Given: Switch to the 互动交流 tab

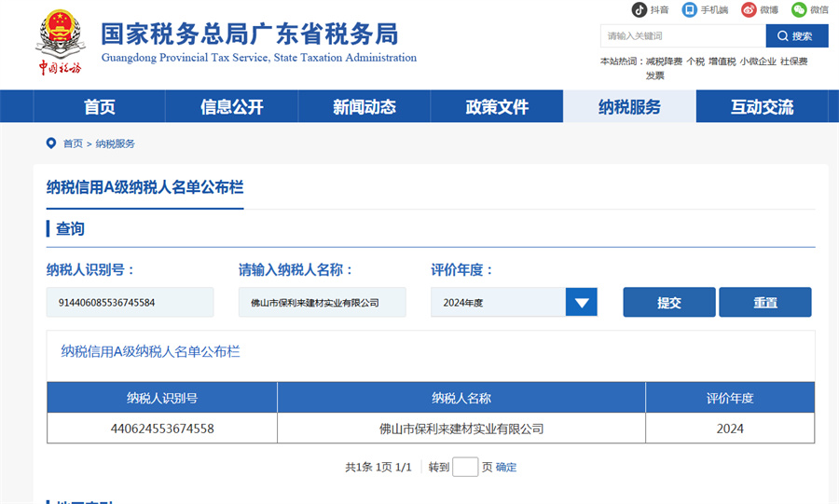Looking at the screenshot, I should coord(762,107).
